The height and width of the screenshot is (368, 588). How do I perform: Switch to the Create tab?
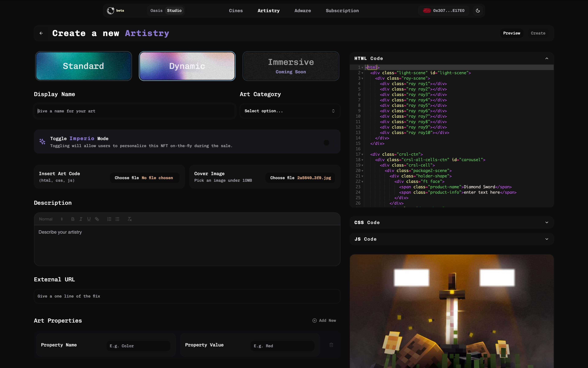pos(538,33)
